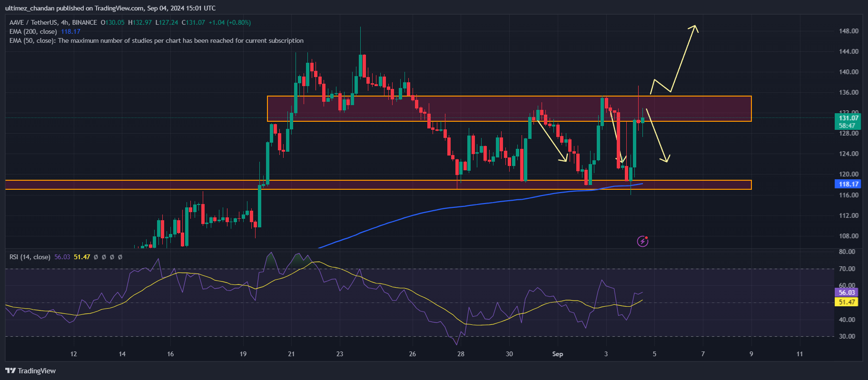
Task: Click date 3 on the time axis
Action: coord(606,354)
